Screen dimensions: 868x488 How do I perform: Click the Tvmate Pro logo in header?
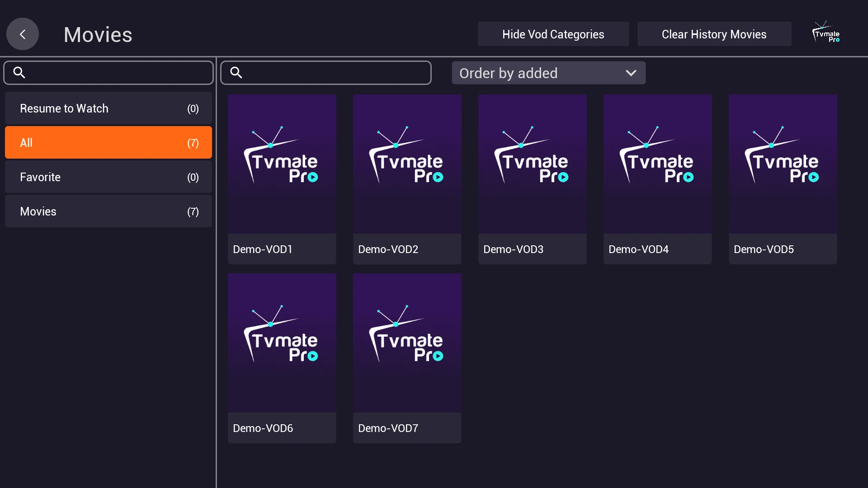pyautogui.click(x=826, y=32)
